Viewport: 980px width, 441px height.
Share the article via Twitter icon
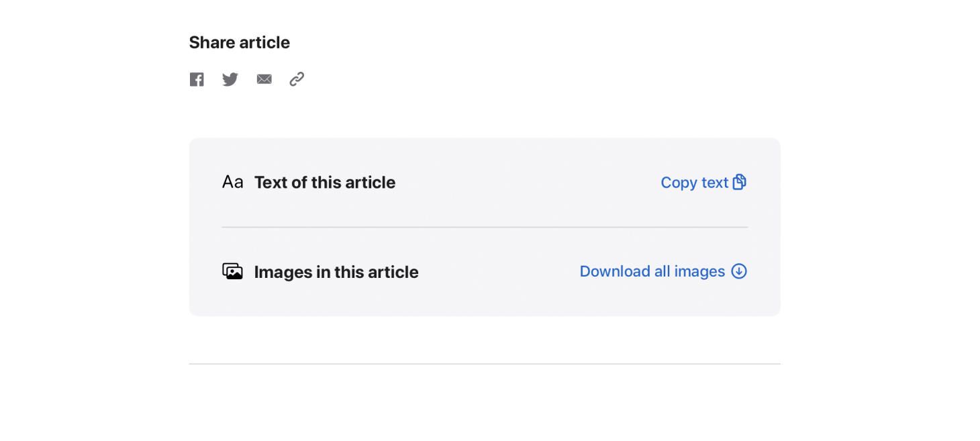230,80
